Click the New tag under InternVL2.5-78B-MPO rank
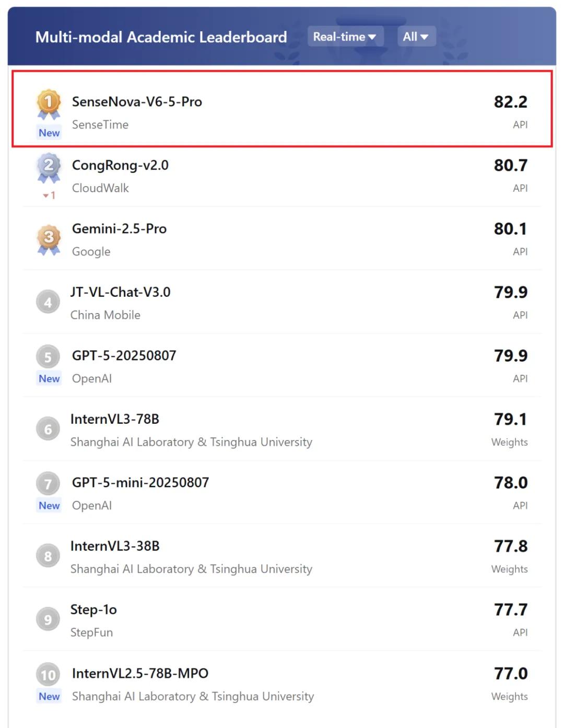 coord(49,696)
